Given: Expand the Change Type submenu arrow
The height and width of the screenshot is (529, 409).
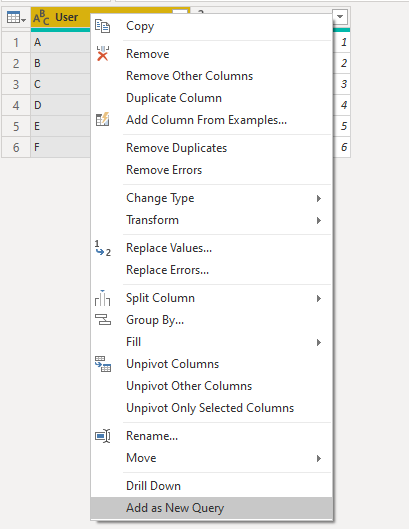Looking at the screenshot, I should tap(319, 198).
